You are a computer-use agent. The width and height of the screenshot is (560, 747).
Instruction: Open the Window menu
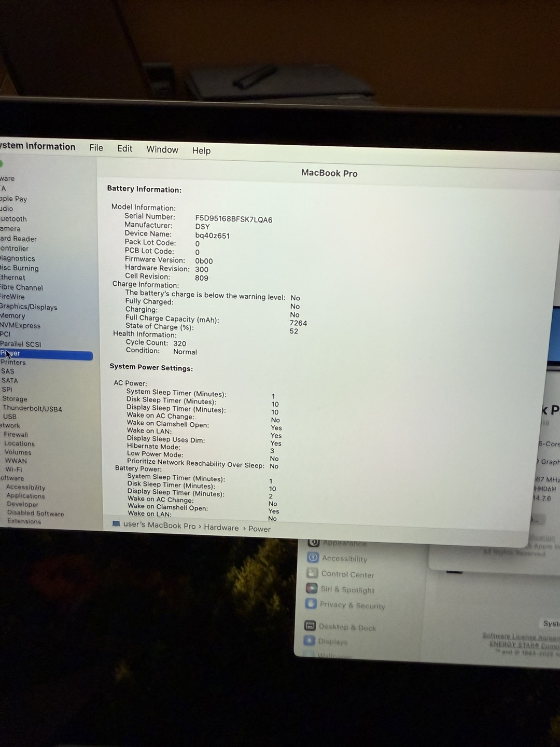coord(162,149)
